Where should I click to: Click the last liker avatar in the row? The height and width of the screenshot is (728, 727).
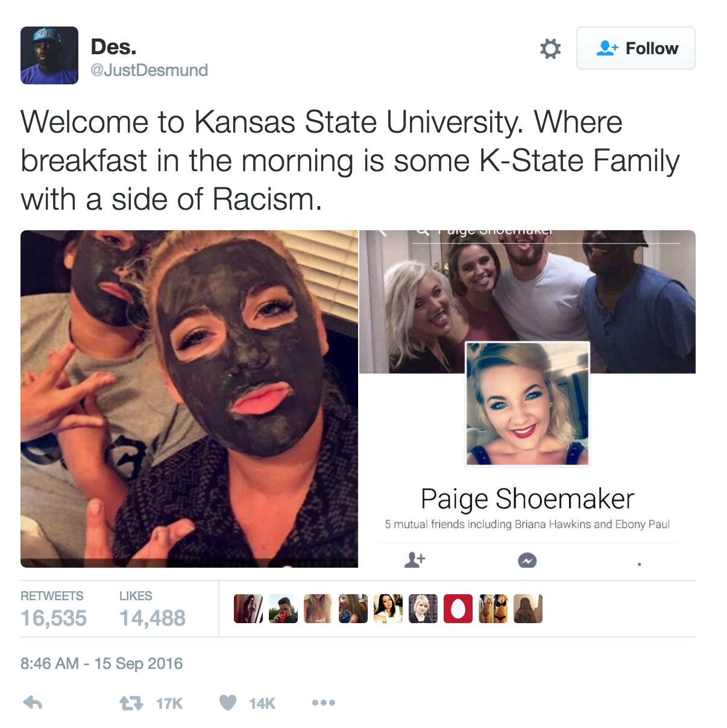coord(528,609)
